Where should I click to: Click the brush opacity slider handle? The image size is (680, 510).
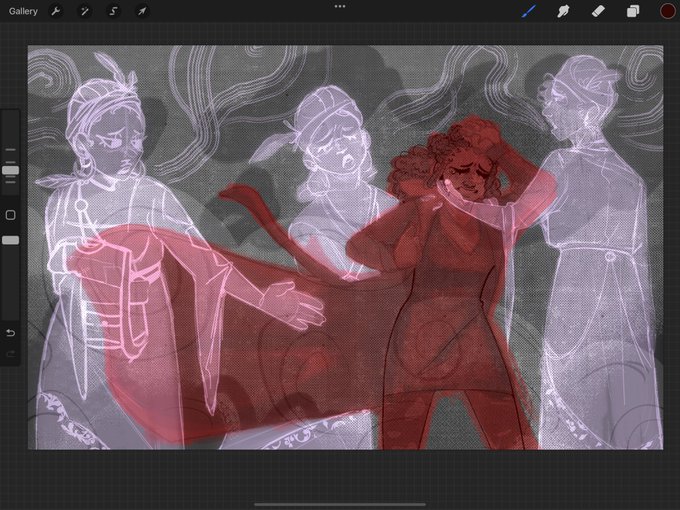click(10, 240)
